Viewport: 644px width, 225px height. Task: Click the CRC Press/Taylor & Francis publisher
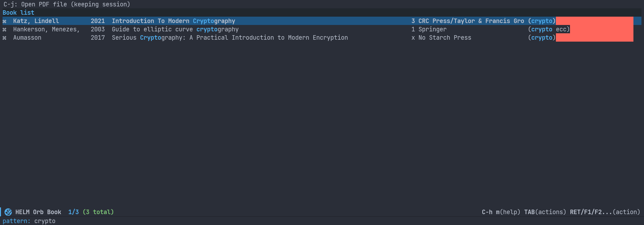(x=471, y=21)
